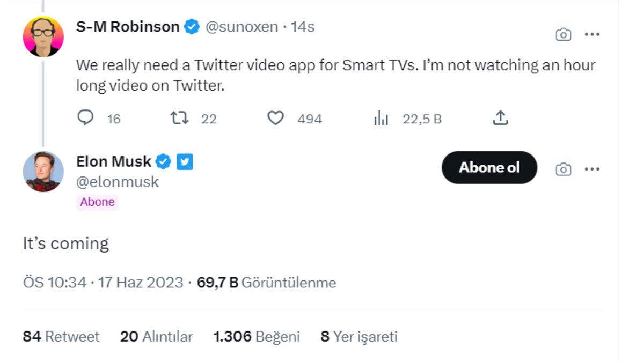Open the 8 Yer işareti bookmarks count
644x362 pixels.
pyautogui.click(x=359, y=337)
